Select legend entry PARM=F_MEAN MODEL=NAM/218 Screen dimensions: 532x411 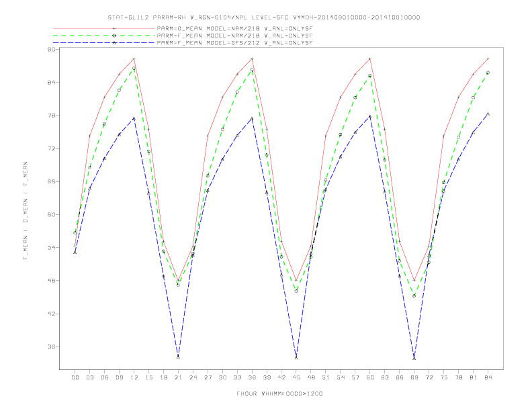[234, 36]
